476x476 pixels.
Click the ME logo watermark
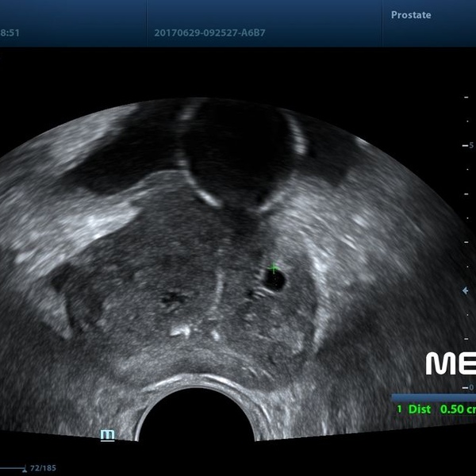[451, 363]
